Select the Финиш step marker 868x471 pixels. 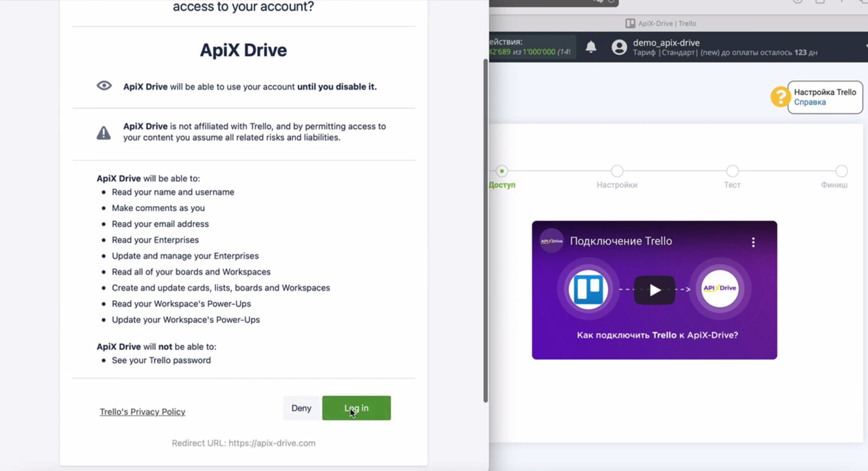841,171
